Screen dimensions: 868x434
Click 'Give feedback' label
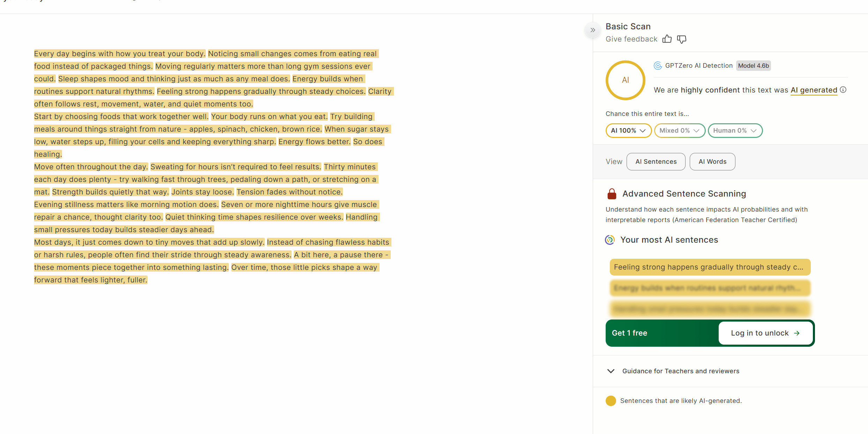click(631, 39)
